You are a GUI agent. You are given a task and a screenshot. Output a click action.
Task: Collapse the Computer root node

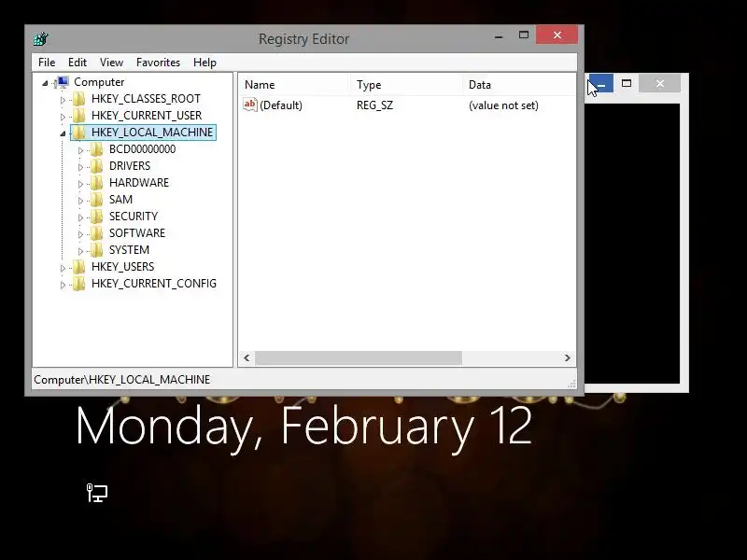click(x=45, y=83)
